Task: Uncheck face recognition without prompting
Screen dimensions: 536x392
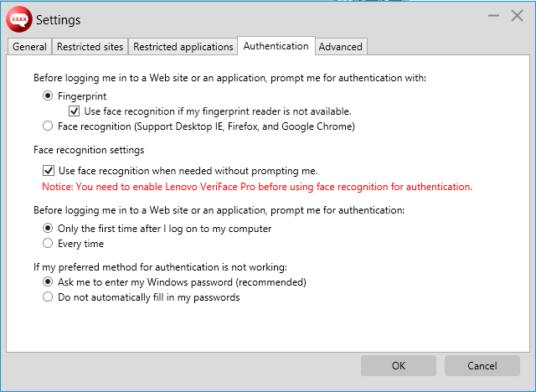Action: click(48, 171)
